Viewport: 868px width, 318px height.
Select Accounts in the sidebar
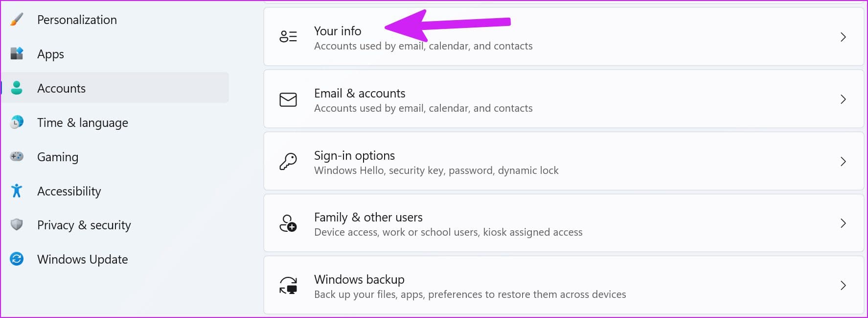click(x=115, y=88)
